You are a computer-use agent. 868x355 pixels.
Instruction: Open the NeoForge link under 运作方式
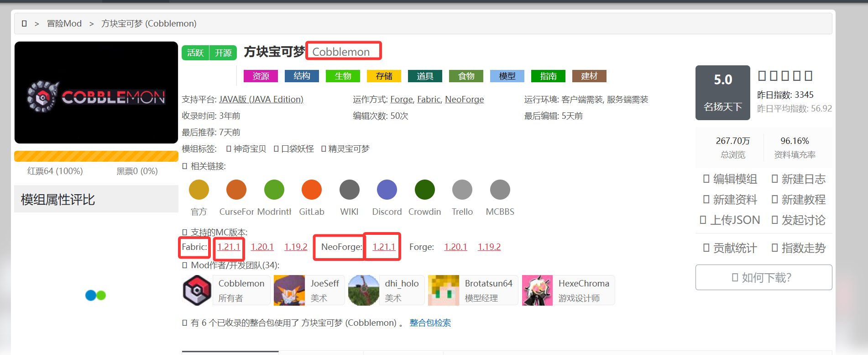pyautogui.click(x=465, y=99)
